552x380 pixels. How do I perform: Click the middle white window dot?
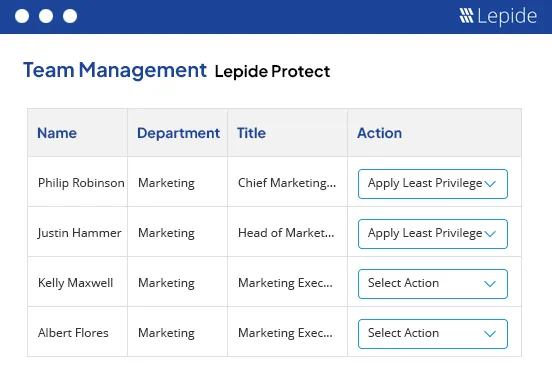(46, 16)
